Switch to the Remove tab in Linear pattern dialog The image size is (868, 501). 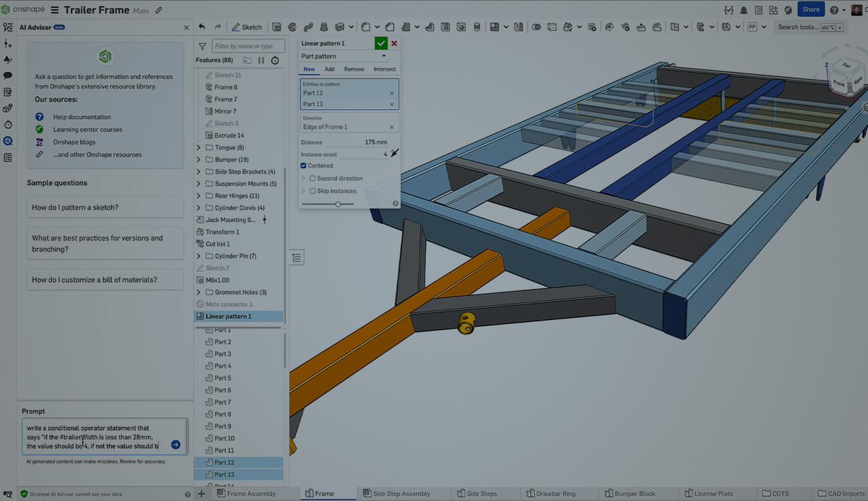354,69
